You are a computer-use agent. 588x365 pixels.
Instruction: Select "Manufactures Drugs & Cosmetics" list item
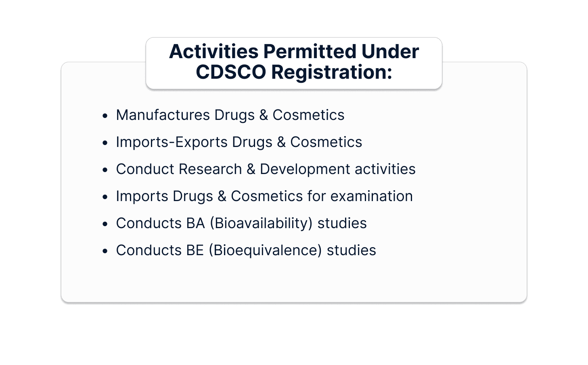tap(230, 115)
